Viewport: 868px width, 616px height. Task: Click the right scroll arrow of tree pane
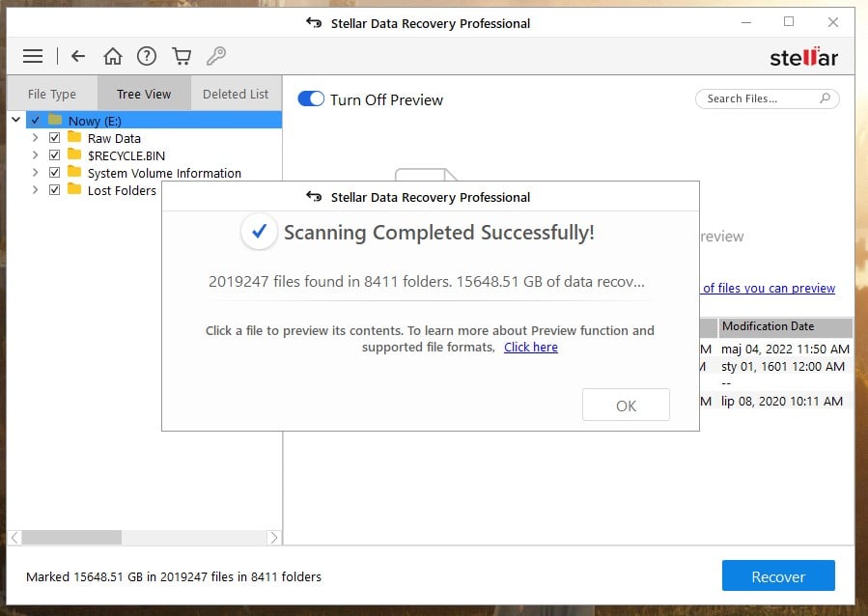273,537
